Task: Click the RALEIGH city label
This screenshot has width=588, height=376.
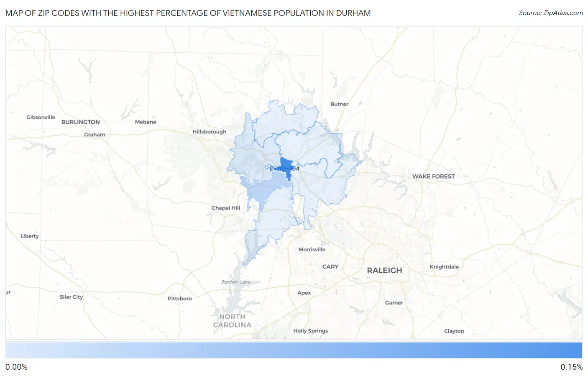Action: tap(384, 270)
